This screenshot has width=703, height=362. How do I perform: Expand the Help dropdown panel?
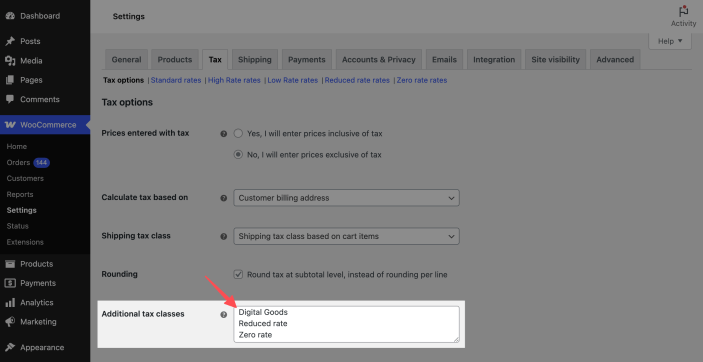pos(670,41)
